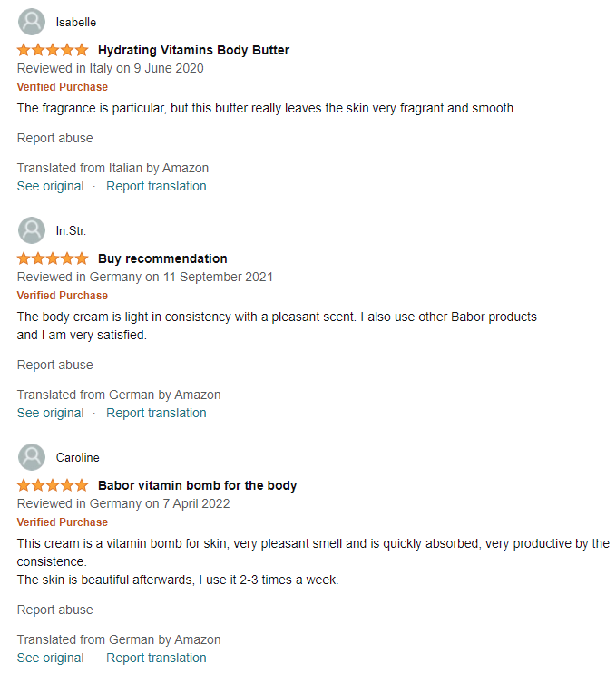Screen dimensions: 616x673
Task: Open Caroline's profile avatar icon
Action: click(x=32, y=457)
